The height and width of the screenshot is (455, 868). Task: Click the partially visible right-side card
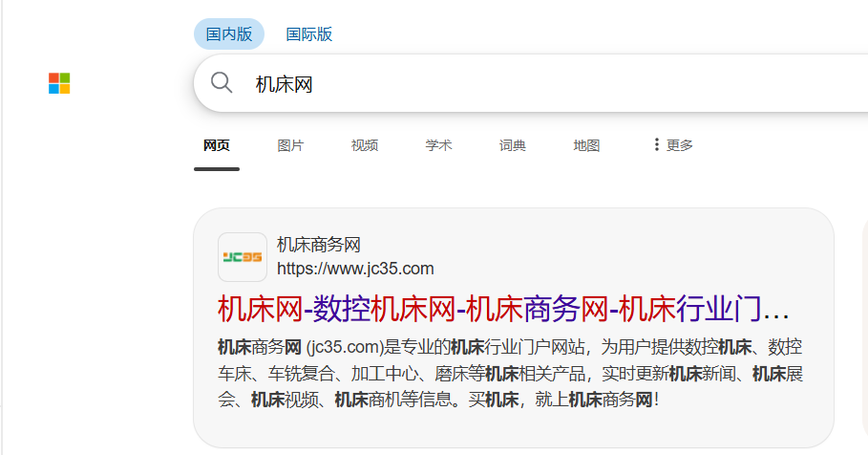coord(863,325)
